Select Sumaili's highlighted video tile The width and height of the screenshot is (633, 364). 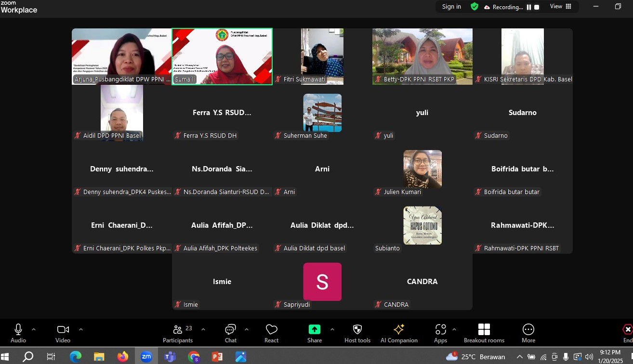[x=222, y=56]
